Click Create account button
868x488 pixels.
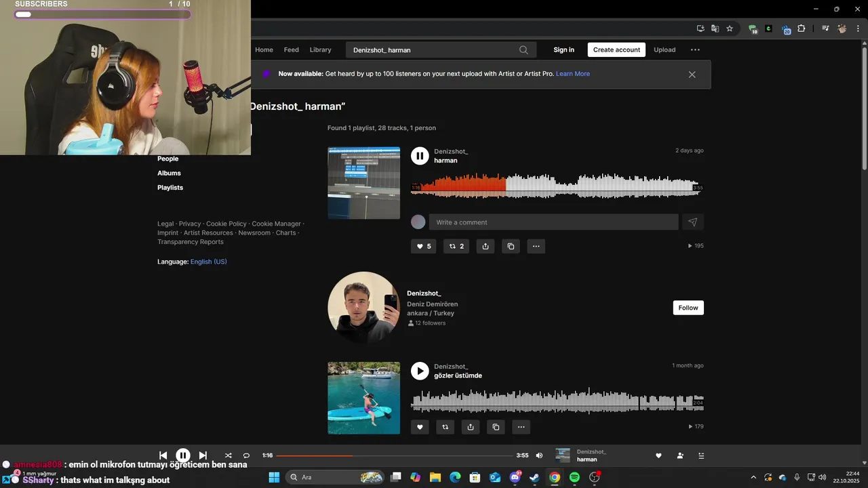[x=616, y=49]
